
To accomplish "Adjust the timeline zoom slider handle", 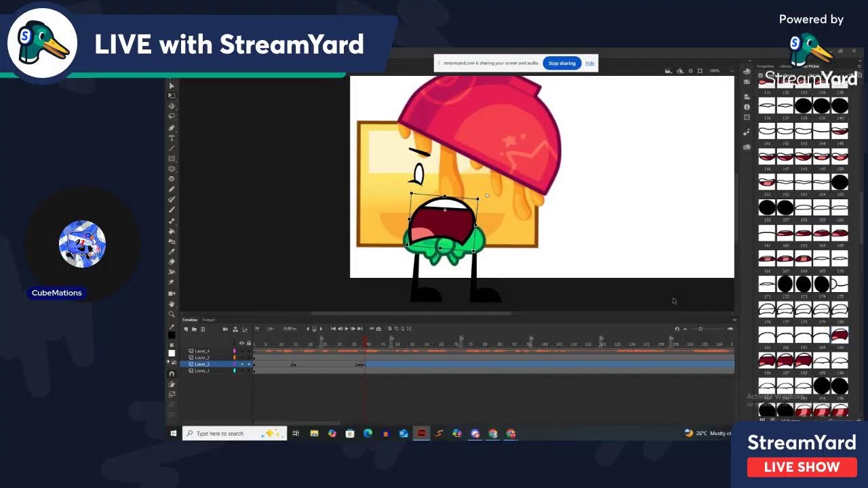I will (701, 329).
